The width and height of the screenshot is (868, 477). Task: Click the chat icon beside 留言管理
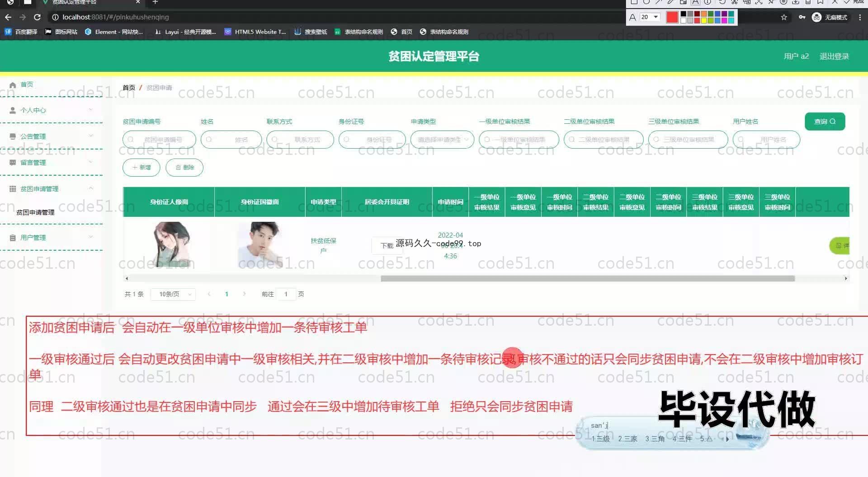13,162
